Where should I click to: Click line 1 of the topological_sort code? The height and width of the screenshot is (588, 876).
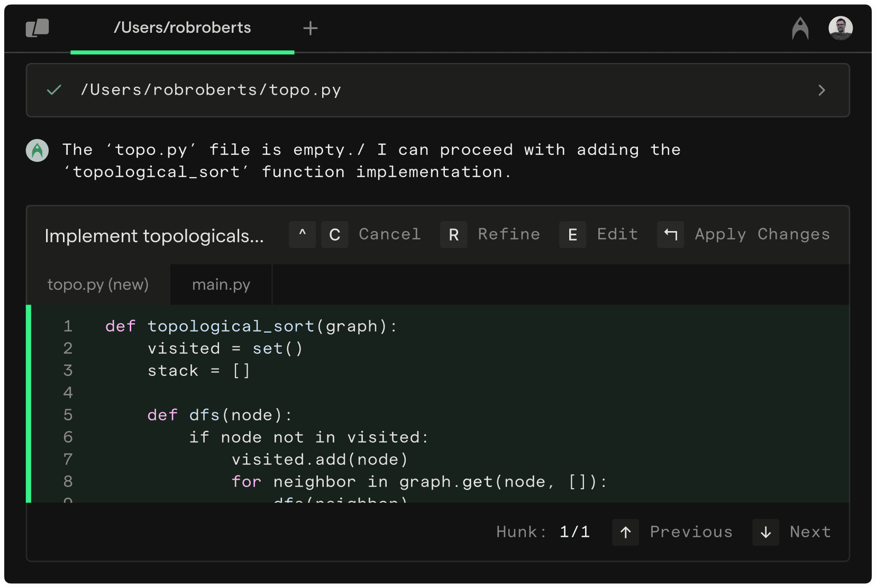251,326
